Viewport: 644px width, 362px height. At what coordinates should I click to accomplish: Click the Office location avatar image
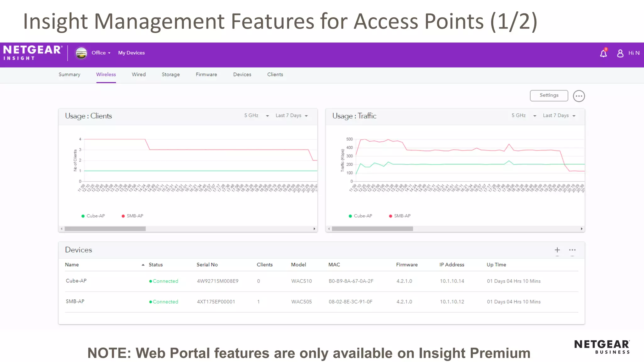tap(81, 53)
